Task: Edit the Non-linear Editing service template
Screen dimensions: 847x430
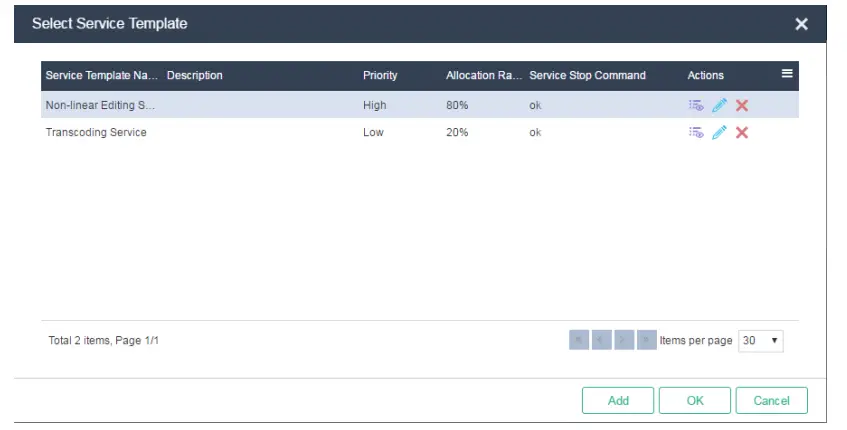Action: pos(720,105)
